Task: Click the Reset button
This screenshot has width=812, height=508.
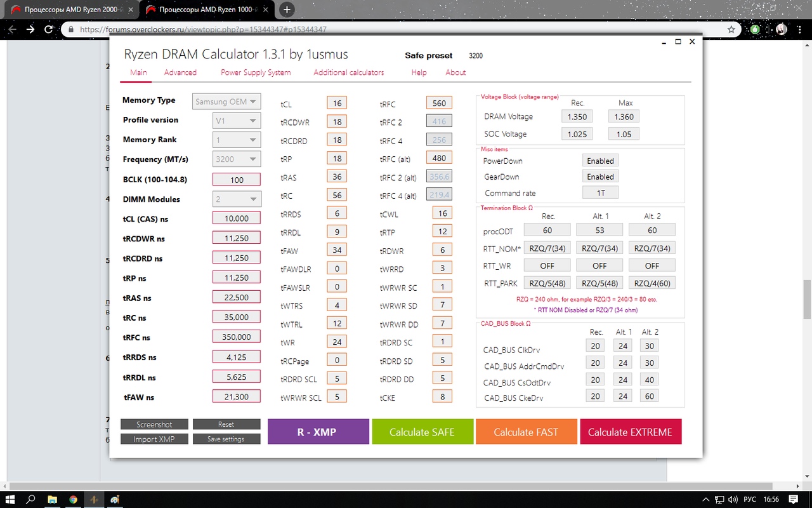Action: pyautogui.click(x=226, y=424)
